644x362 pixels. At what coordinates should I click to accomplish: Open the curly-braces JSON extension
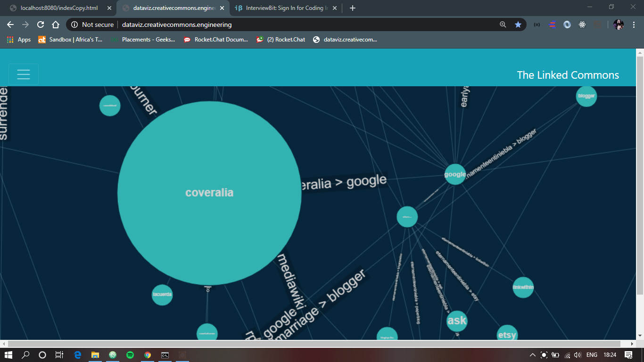tap(537, 25)
